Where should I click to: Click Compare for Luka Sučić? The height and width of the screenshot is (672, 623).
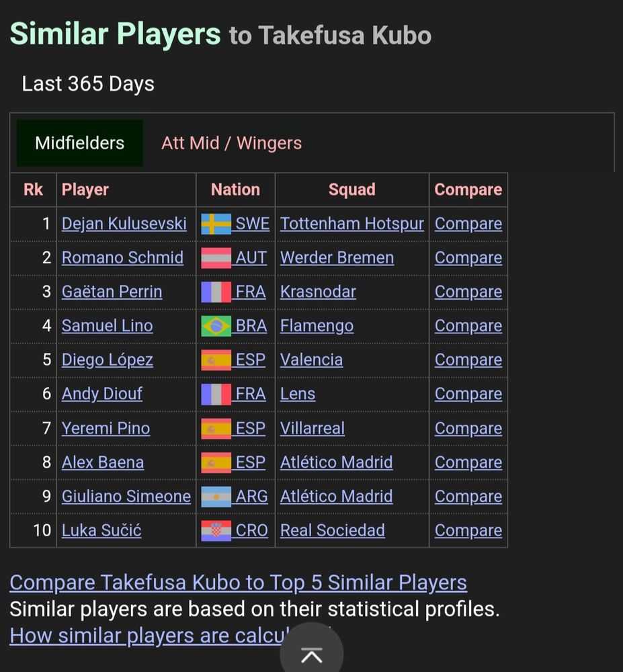[468, 530]
